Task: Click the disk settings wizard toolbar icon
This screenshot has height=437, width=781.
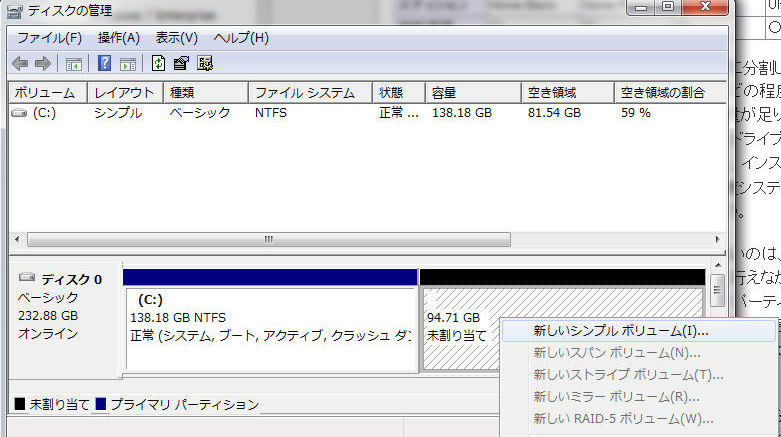Action: click(205, 63)
